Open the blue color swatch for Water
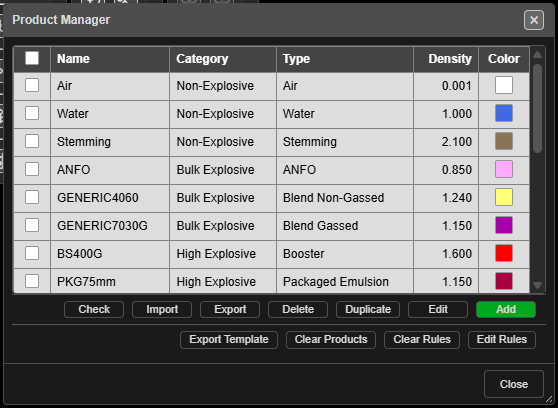This screenshot has width=558, height=408. click(x=504, y=113)
